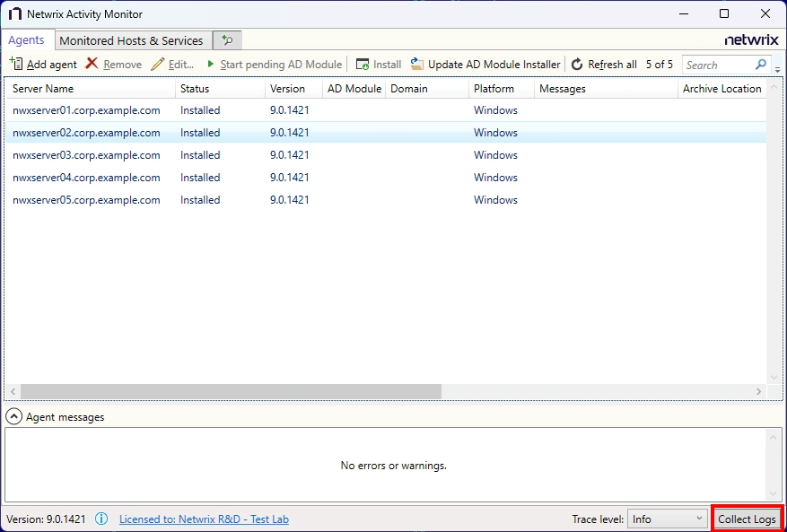Click the Install agent icon

pyautogui.click(x=363, y=65)
